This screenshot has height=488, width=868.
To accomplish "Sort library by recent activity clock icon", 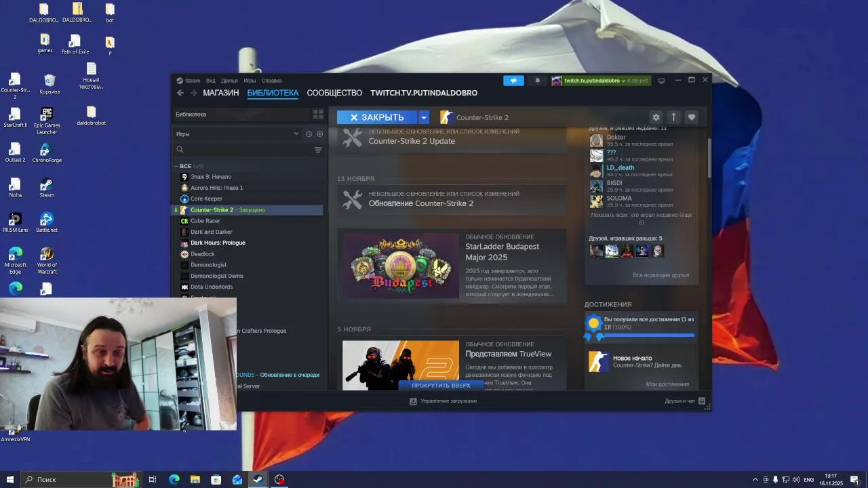I will click(309, 134).
